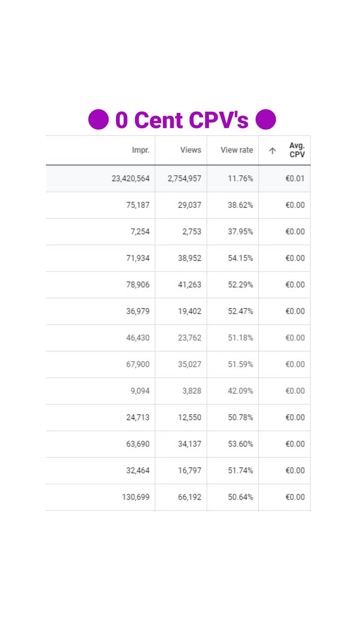This screenshot has height=644, width=362.
Task: Click the 16,797 views cell
Action: coord(189,471)
